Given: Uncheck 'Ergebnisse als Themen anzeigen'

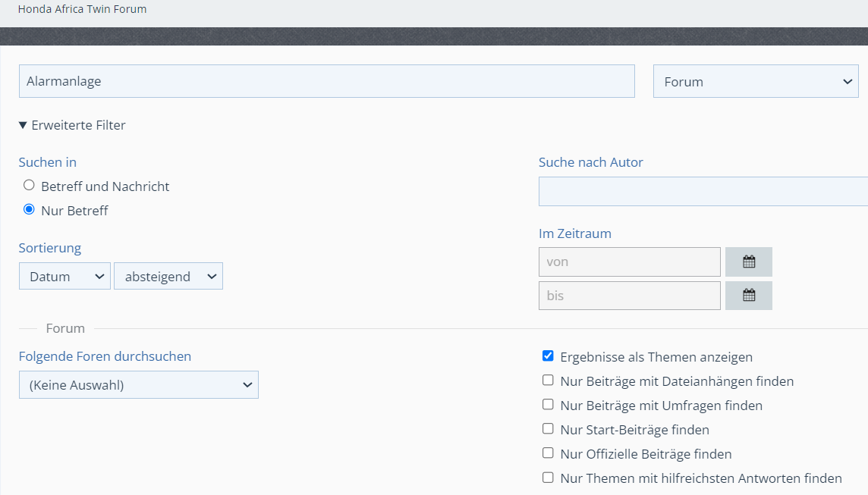Looking at the screenshot, I should pos(548,356).
